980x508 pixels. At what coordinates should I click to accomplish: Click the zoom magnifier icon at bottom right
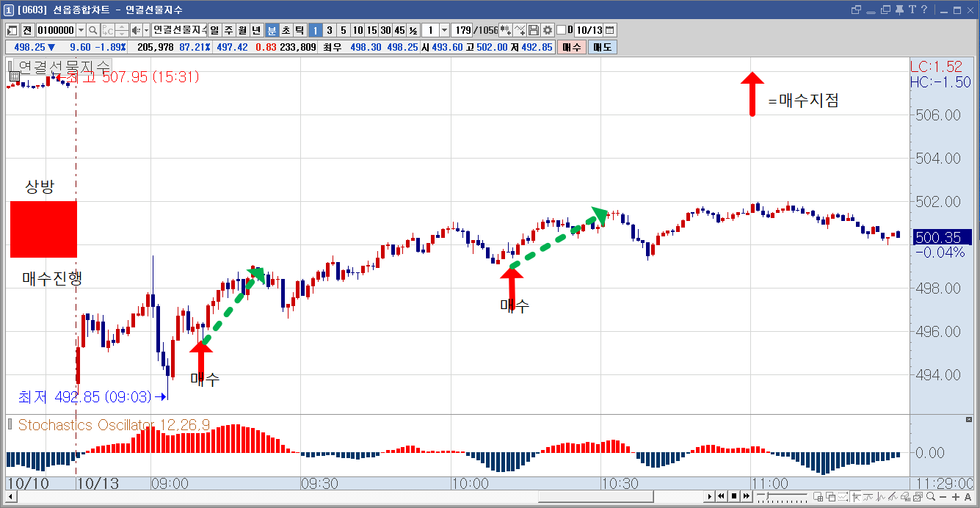click(x=930, y=497)
